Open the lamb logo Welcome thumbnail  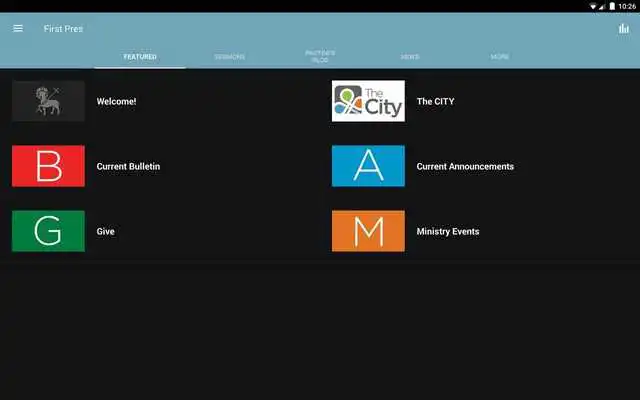[x=49, y=101]
